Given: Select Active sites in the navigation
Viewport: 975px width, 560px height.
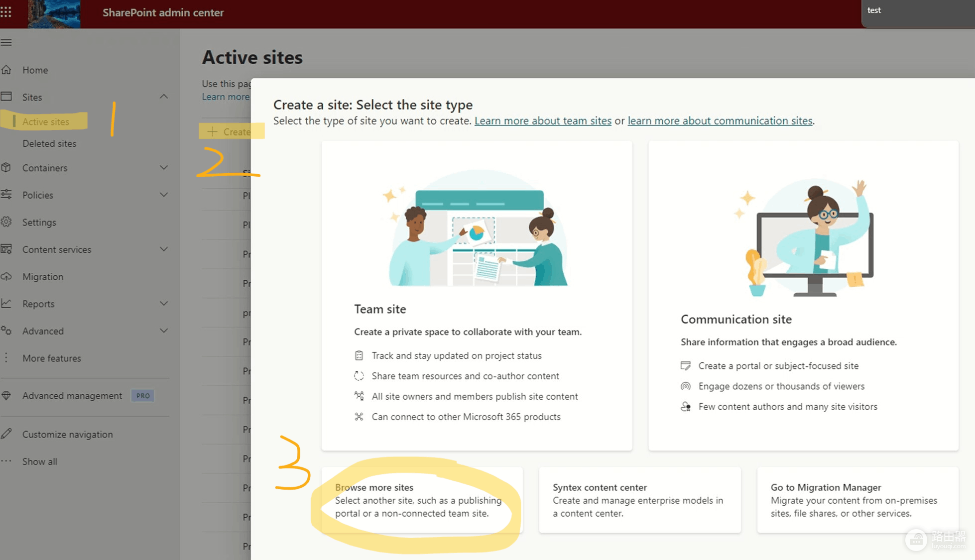Looking at the screenshot, I should point(46,121).
